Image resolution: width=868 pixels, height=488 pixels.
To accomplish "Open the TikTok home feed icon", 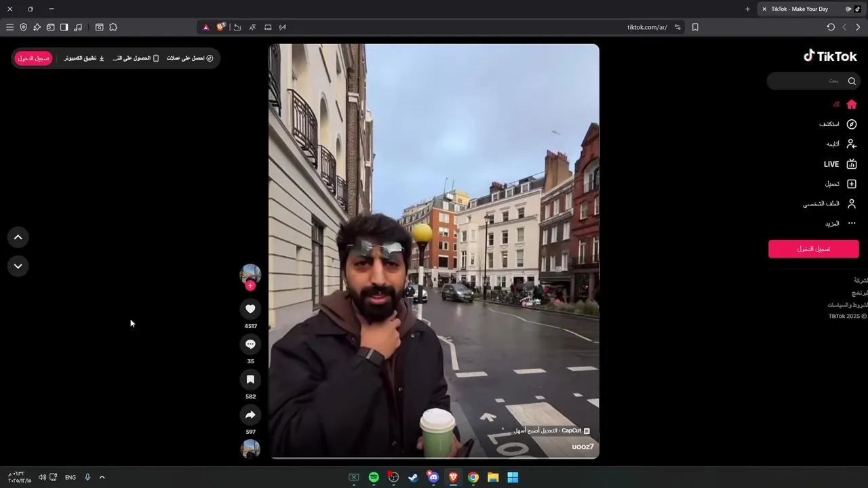I will [852, 104].
